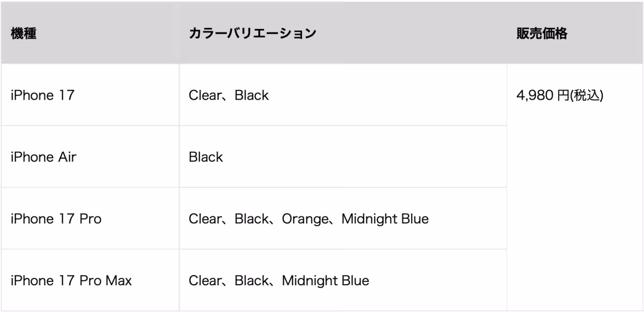The height and width of the screenshot is (312, 644).
Task: Click Black in the iPhone 17 Pro row
Action: (251, 219)
